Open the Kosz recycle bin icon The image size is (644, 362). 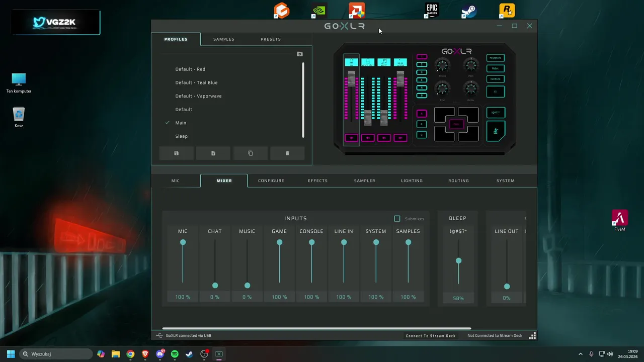point(19,117)
